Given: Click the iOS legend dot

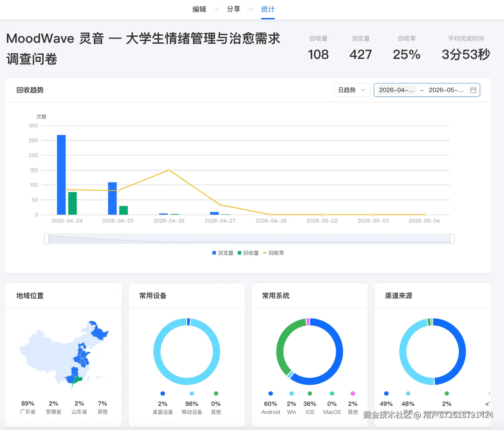Looking at the screenshot, I should click(310, 393).
